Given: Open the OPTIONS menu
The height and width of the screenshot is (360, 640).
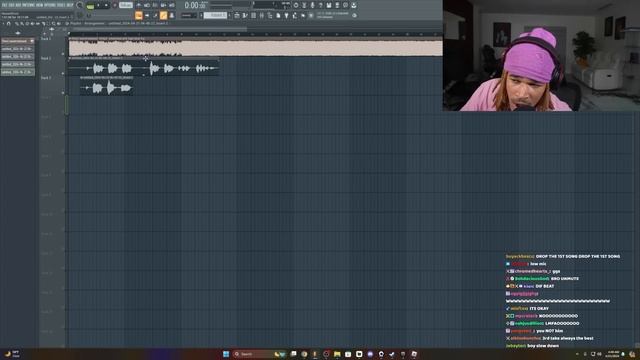Looking at the screenshot, I should (x=50, y=5).
